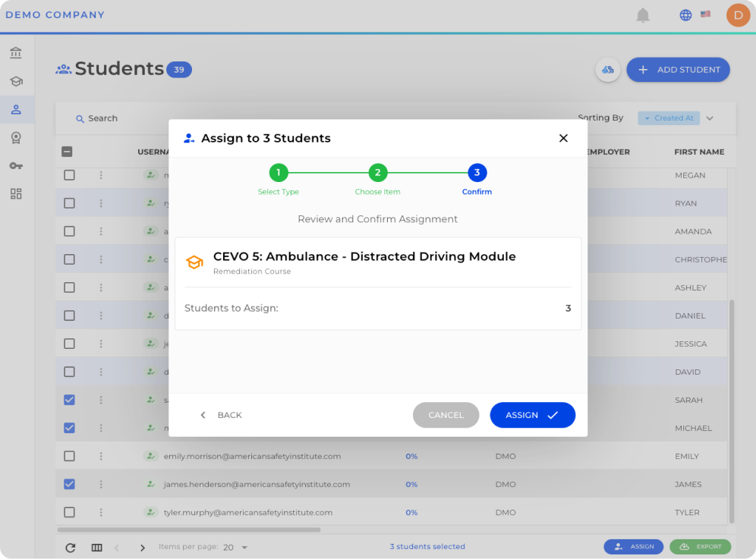Click the vertical table scrollbar
This screenshot has width=756, height=559.
pos(732,411)
